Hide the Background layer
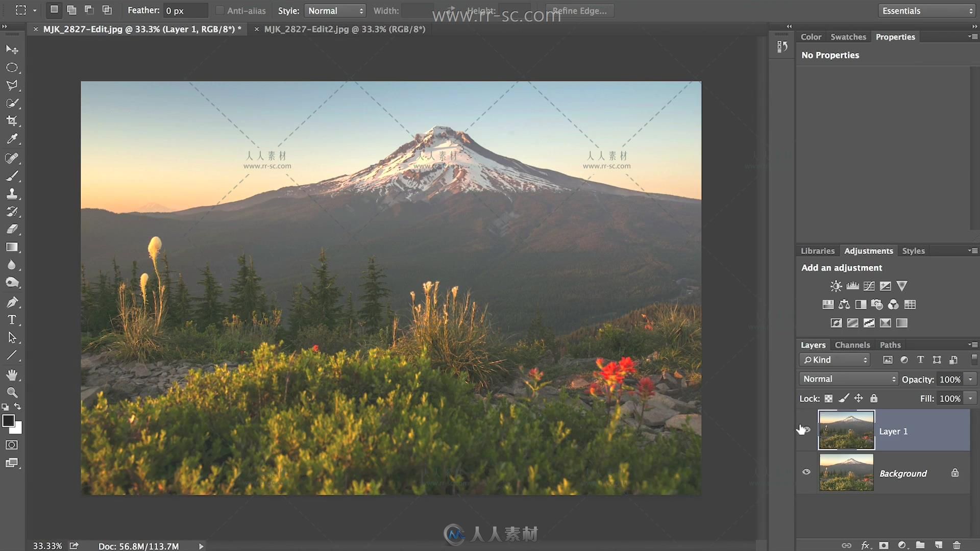The height and width of the screenshot is (551, 980). (806, 473)
